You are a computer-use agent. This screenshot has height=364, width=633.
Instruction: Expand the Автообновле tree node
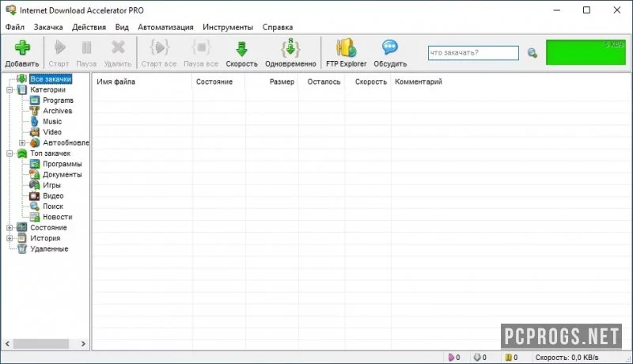pos(22,143)
